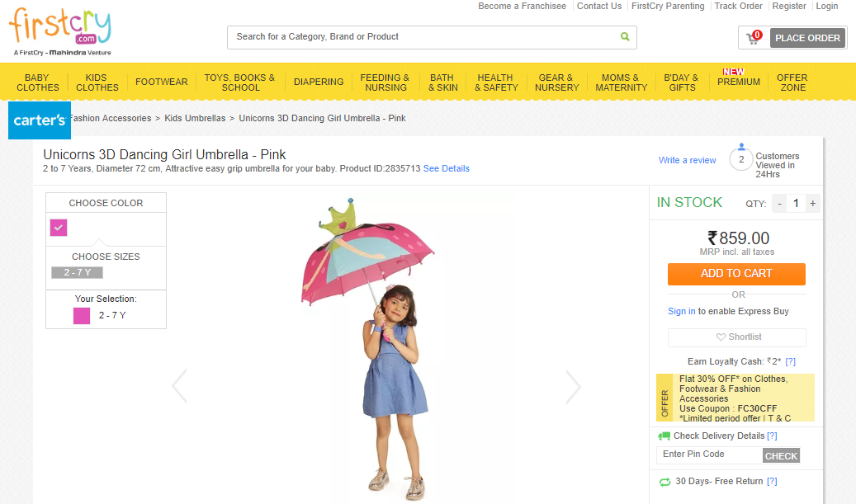Image resolution: width=856 pixels, height=504 pixels.
Task: Click the Enter Pin Code field
Action: (x=710, y=455)
